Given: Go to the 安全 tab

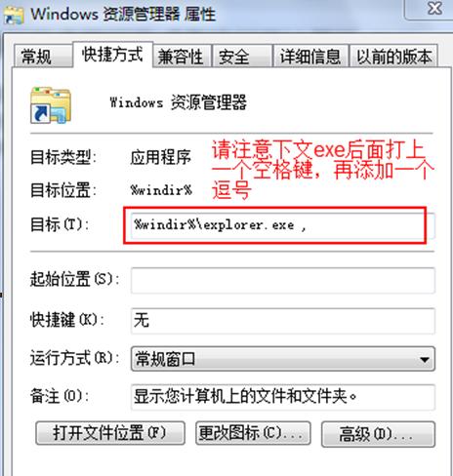Looking at the screenshot, I should point(242,57).
